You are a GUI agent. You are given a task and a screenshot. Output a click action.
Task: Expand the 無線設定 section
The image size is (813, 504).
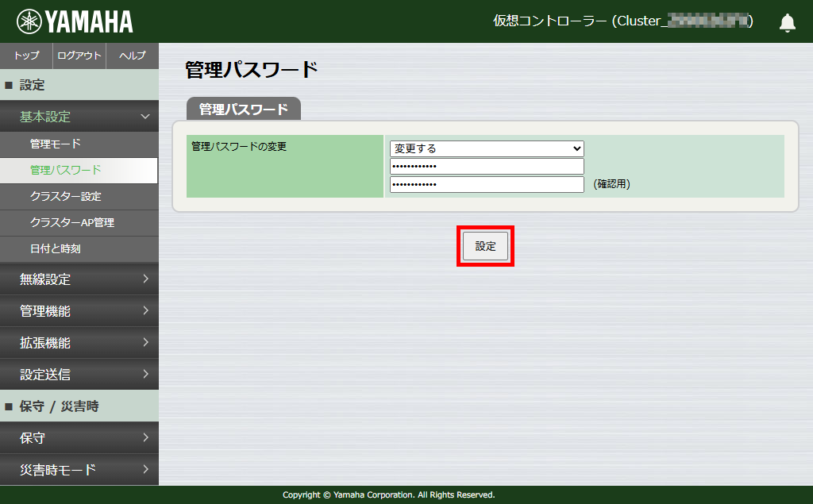tap(79, 279)
